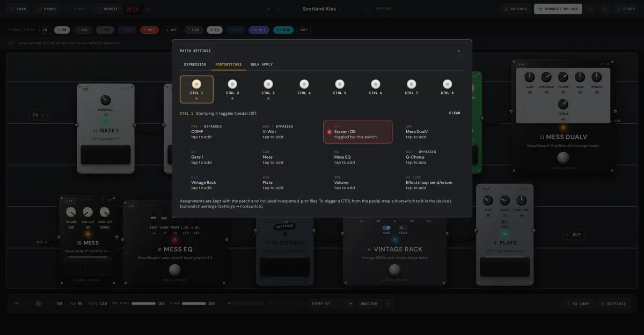Click the Mess DualV Gain knob
644x335 pixels.
click(x=530, y=77)
